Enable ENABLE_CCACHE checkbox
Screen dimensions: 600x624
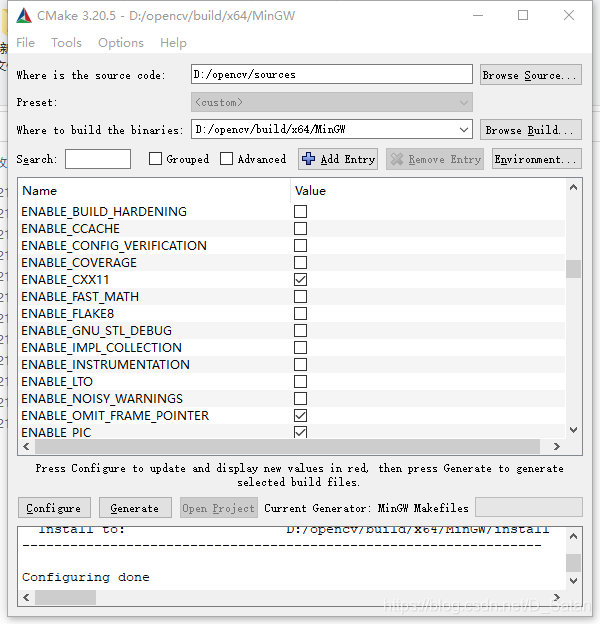pyautogui.click(x=300, y=228)
